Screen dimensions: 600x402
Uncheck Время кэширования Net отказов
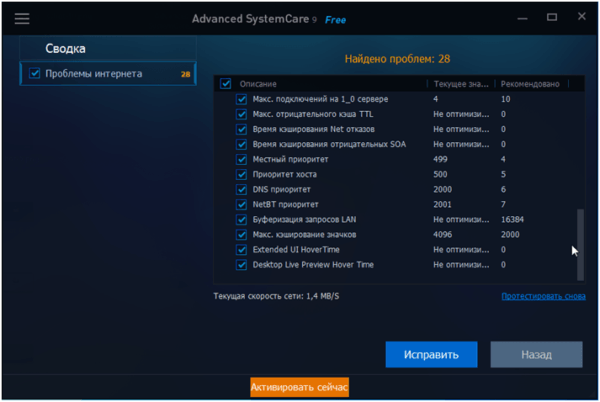tap(241, 129)
